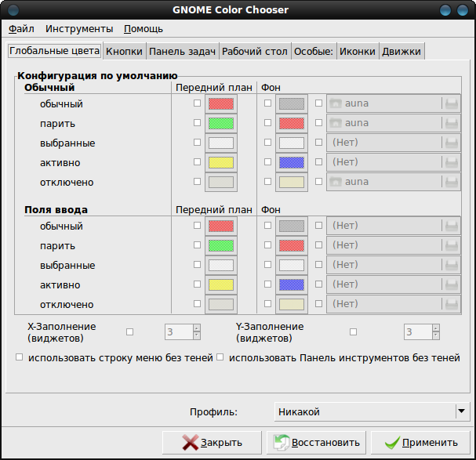Click the red X icon on Закрыть
Viewport: 476px width, 460px height.
(x=191, y=443)
